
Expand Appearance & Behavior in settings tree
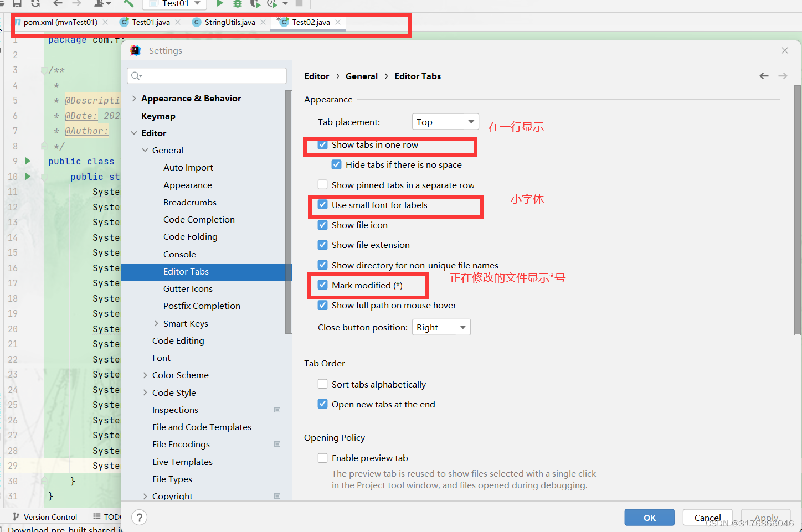point(134,98)
